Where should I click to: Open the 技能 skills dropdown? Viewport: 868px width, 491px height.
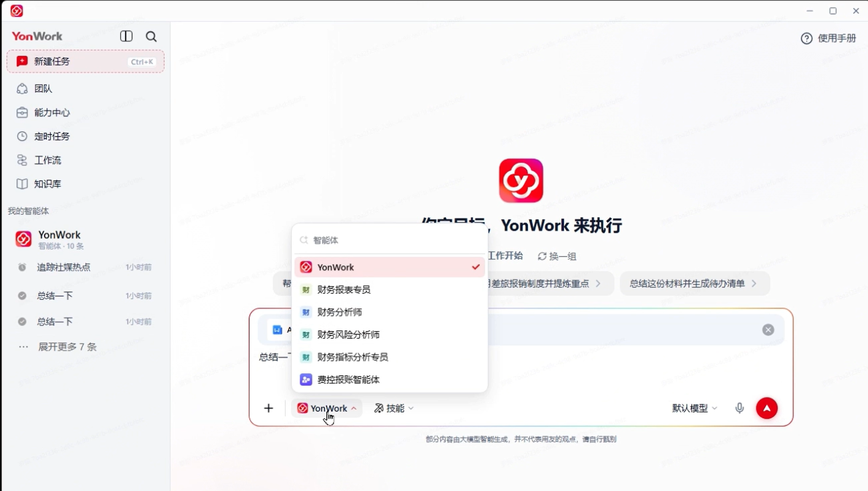[x=394, y=408]
